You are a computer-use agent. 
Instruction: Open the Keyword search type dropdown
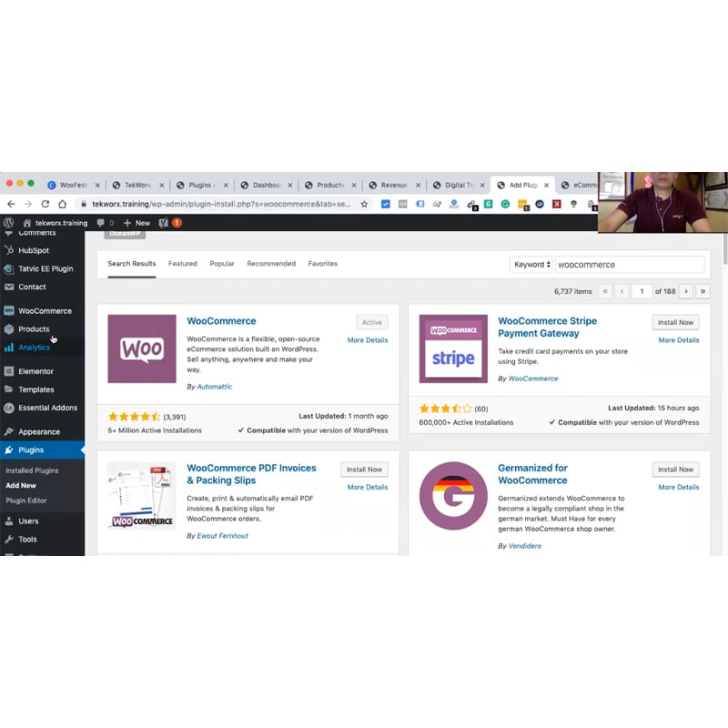(x=531, y=265)
